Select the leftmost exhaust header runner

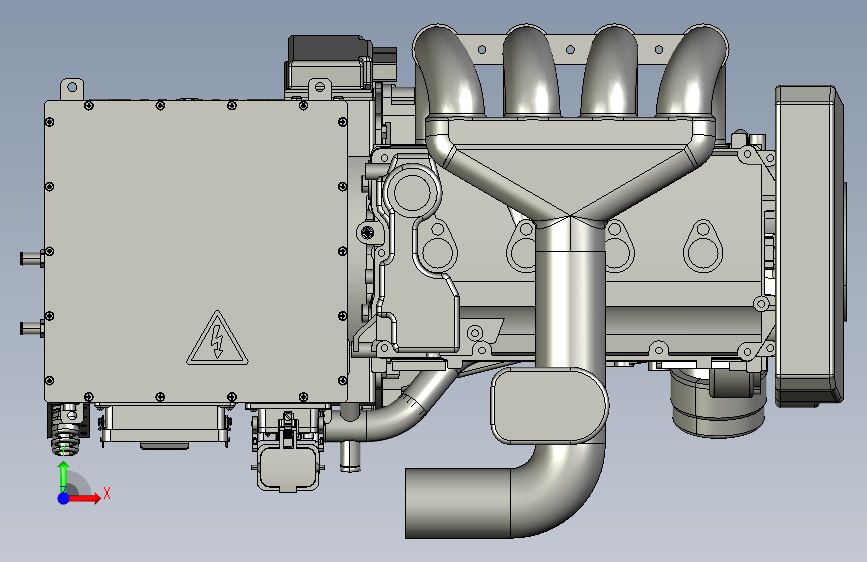pos(448,72)
